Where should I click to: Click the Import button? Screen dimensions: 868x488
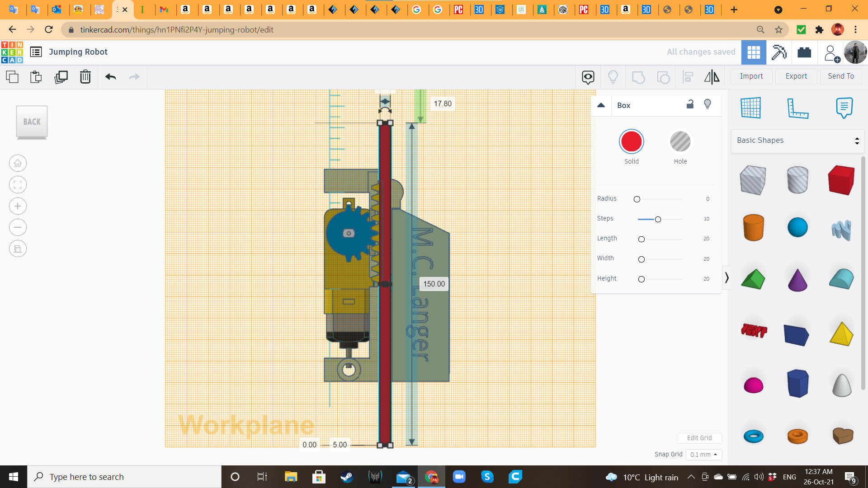[751, 76]
